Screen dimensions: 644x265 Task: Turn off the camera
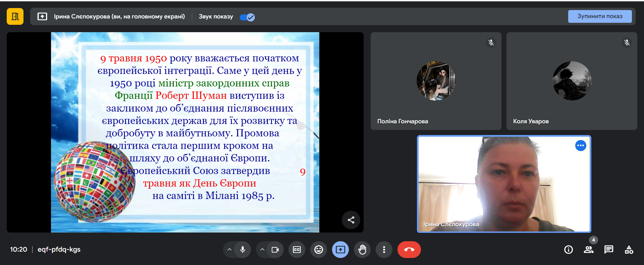pos(275,250)
